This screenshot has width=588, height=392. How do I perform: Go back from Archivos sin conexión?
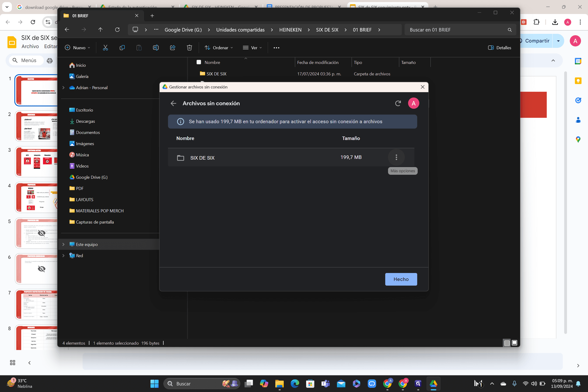point(173,103)
